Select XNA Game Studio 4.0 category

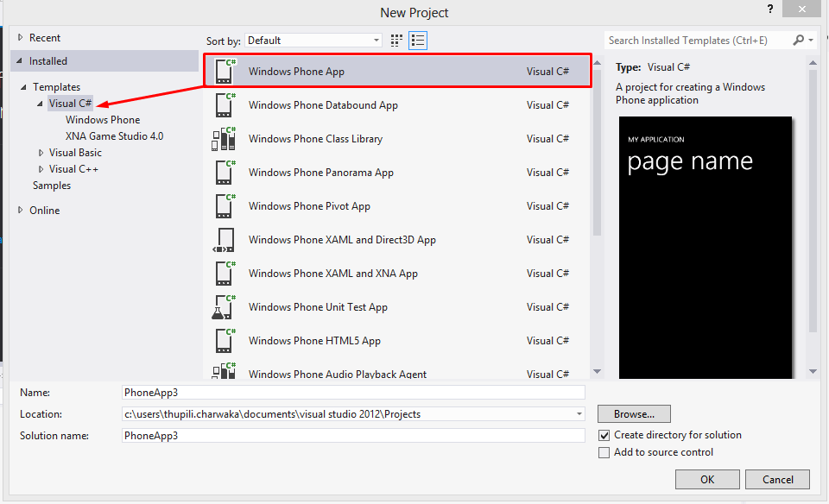point(114,136)
